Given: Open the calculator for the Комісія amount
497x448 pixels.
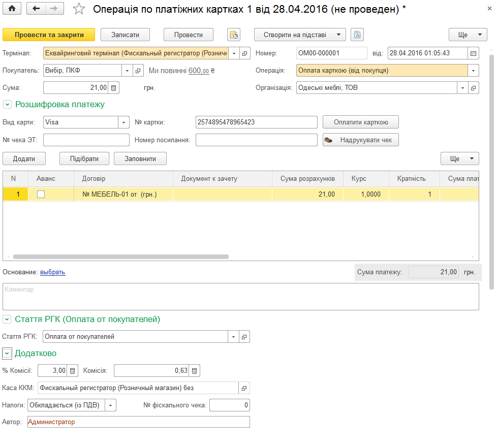Looking at the screenshot, I should point(195,371).
